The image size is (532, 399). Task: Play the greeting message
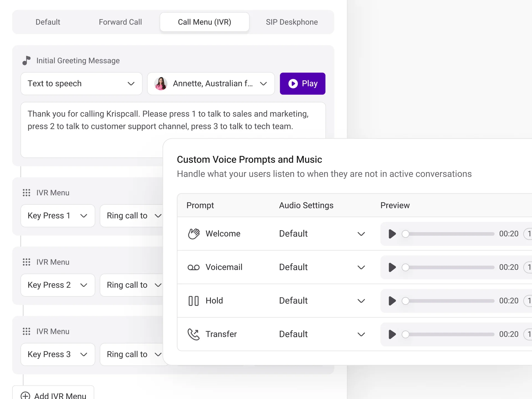coord(303,83)
